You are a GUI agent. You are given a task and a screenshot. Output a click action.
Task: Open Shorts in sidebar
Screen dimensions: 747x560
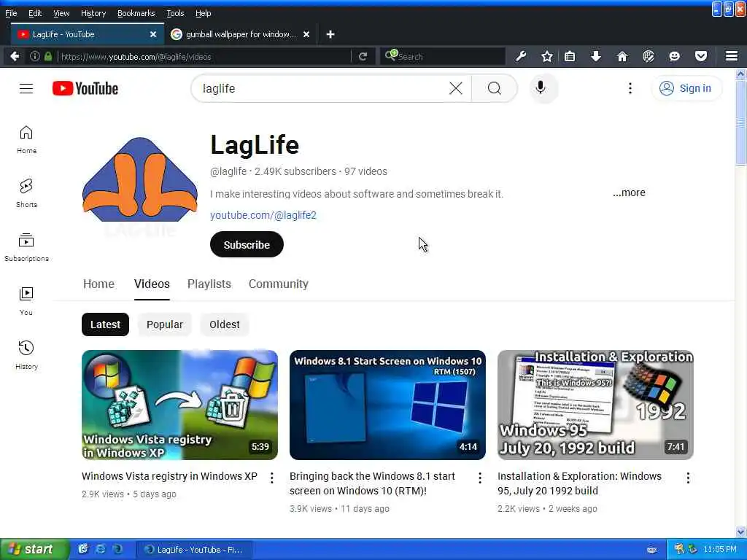tap(26, 194)
